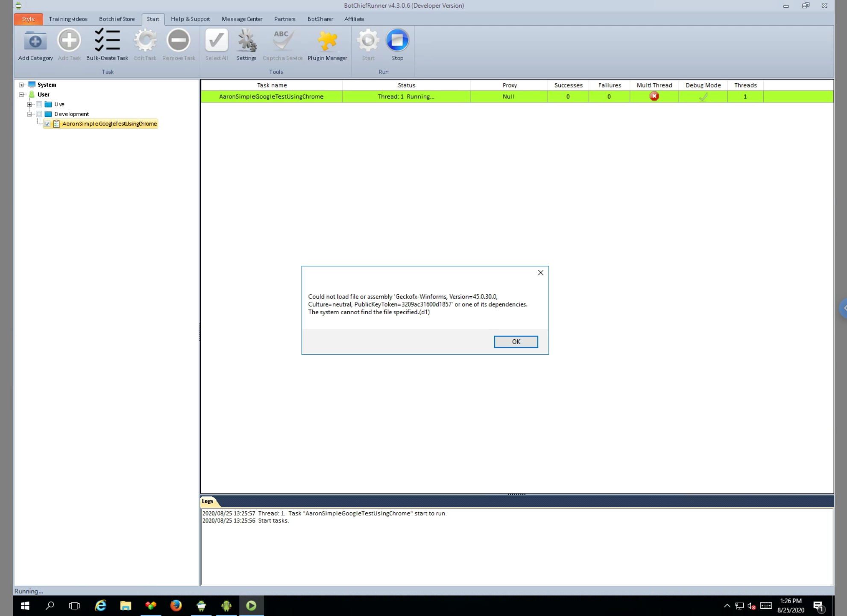Uncheck the AaronSimpleGoogleTestUsingChrome task checkbox
This screenshot has width=847, height=616.
coord(47,124)
